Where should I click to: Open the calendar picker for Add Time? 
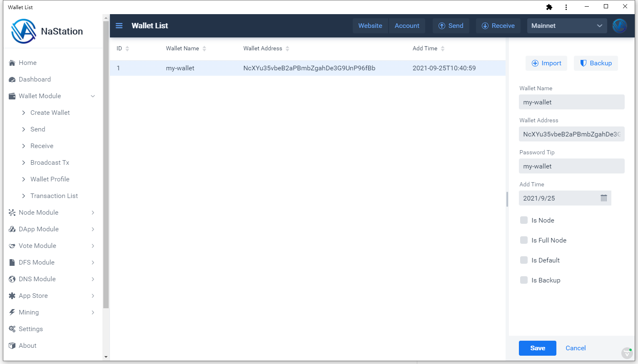[603, 198]
